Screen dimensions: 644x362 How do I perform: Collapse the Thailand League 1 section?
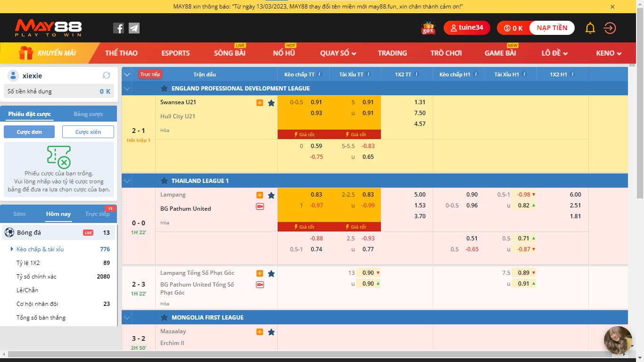(x=127, y=181)
